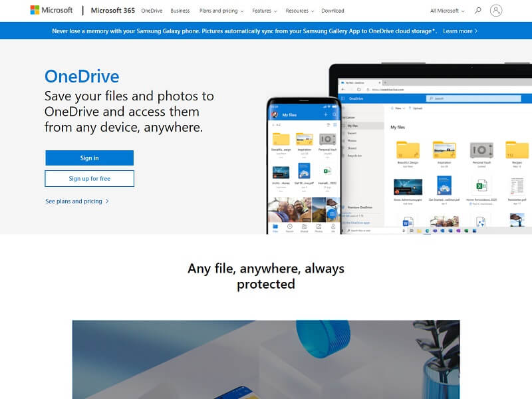Expand the All Microsoft dropdown
Viewport: 532px width, 399px height.
pyautogui.click(x=447, y=11)
